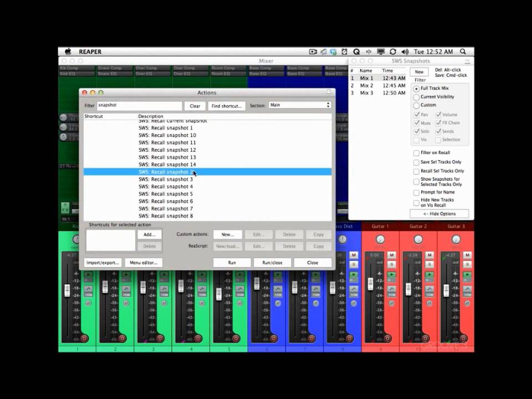The image size is (532, 399).
Task: Arm Guitar 3 track for recording
Action: (x=463, y=338)
